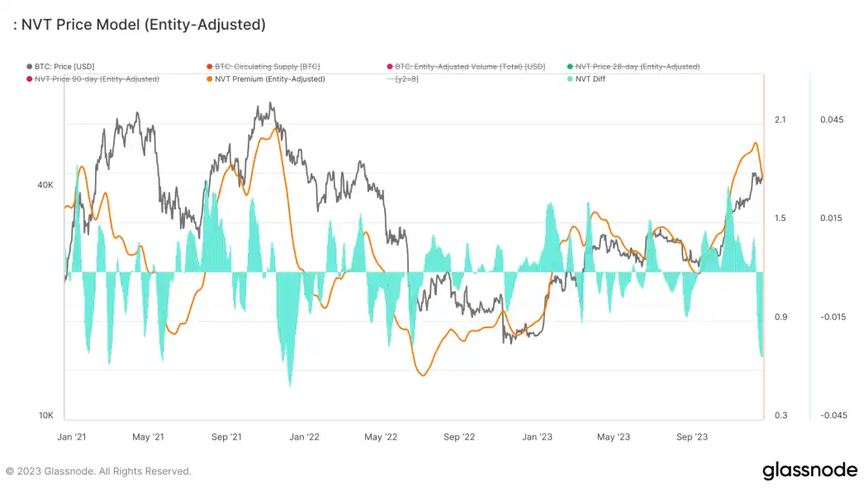Click the copyright Glassnode footer text
This screenshot has height=500, width=868.
pos(98,471)
